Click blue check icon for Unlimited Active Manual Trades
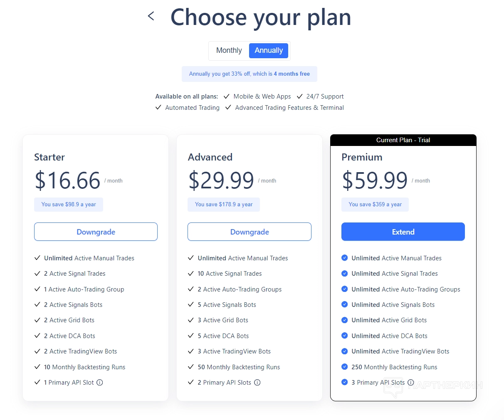This screenshot has width=504, height=420. pyautogui.click(x=344, y=258)
